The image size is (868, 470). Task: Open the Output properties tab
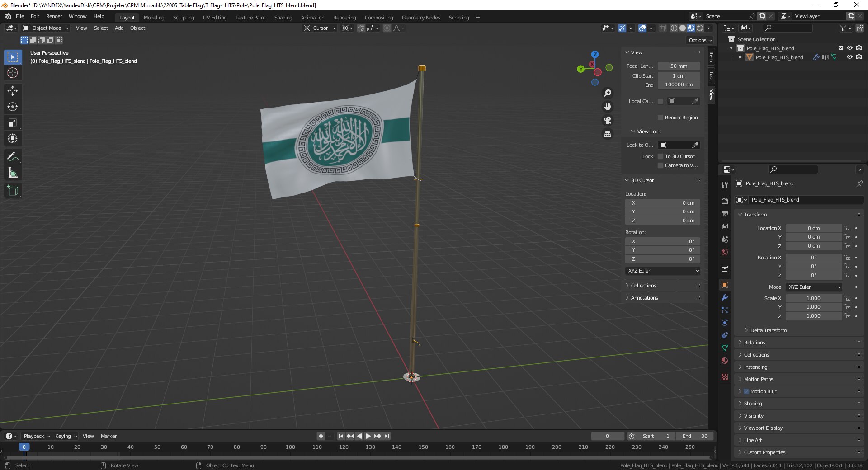point(725,214)
